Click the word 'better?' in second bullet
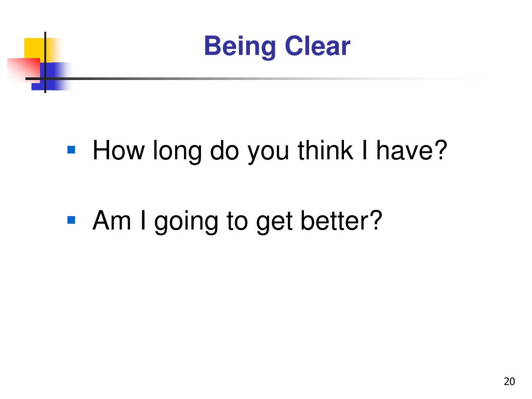Viewport: 532px width, 399px height. tap(341, 220)
